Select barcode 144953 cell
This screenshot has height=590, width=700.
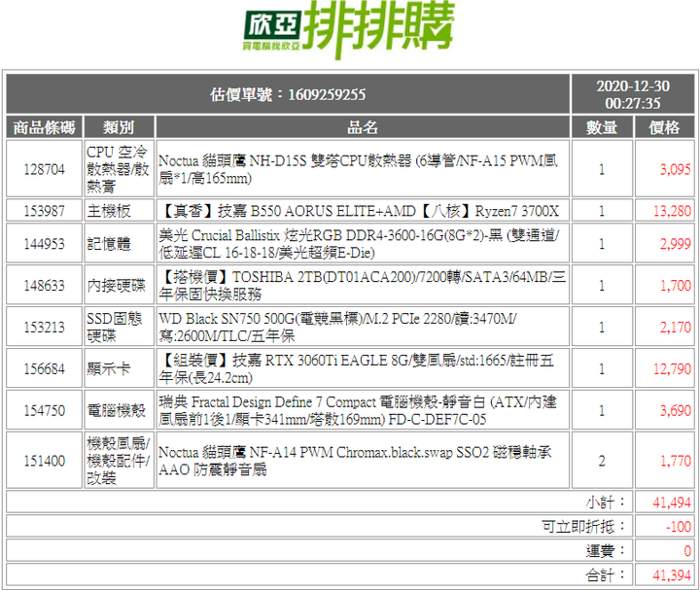point(44,243)
